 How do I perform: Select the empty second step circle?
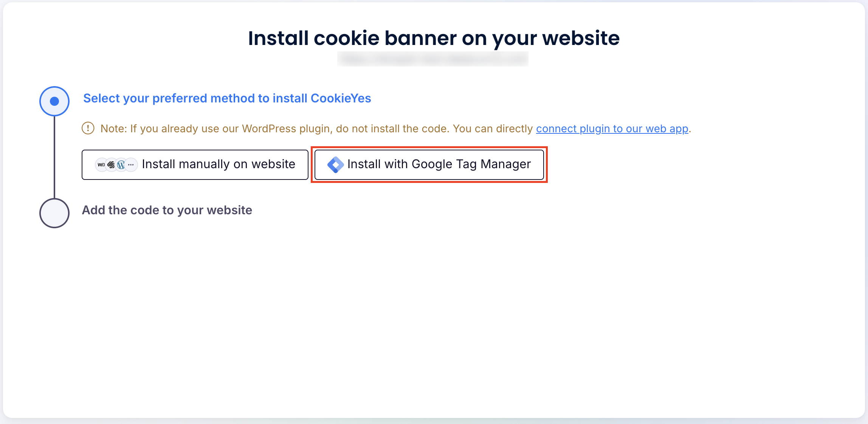(54, 213)
